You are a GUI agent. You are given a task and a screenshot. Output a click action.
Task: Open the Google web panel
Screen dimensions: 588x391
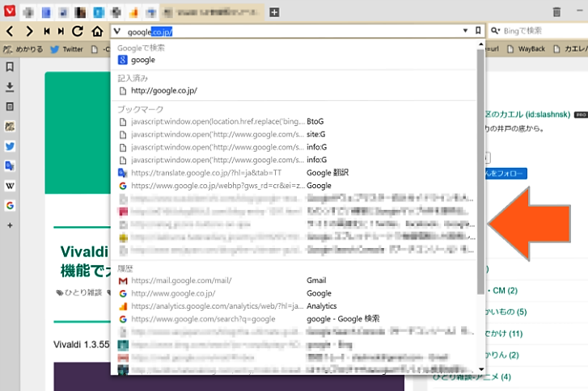[10, 205]
